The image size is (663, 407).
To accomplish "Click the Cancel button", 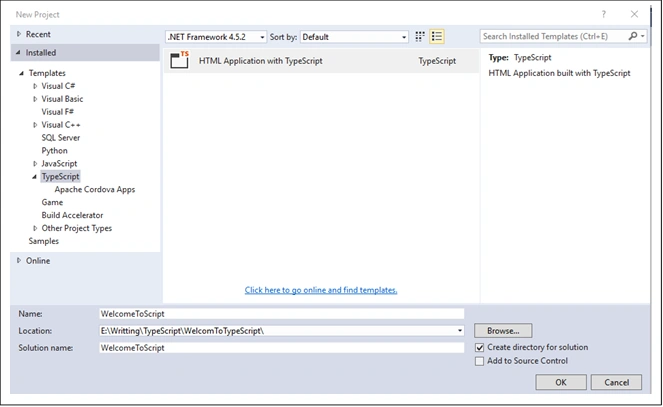I will pyautogui.click(x=616, y=382).
